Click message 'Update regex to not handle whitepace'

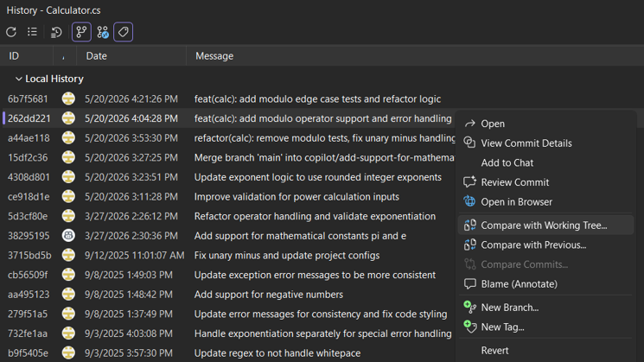coord(277,353)
